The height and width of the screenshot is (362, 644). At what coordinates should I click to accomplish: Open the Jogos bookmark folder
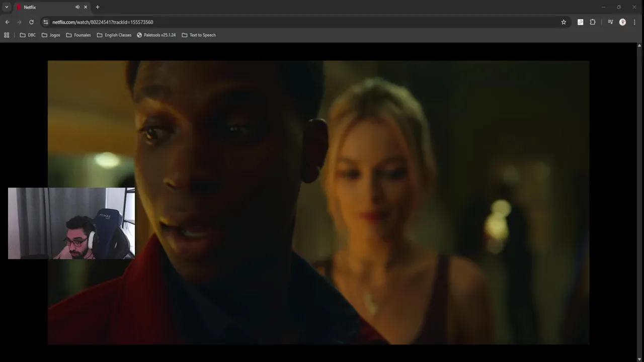click(x=51, y=35)
